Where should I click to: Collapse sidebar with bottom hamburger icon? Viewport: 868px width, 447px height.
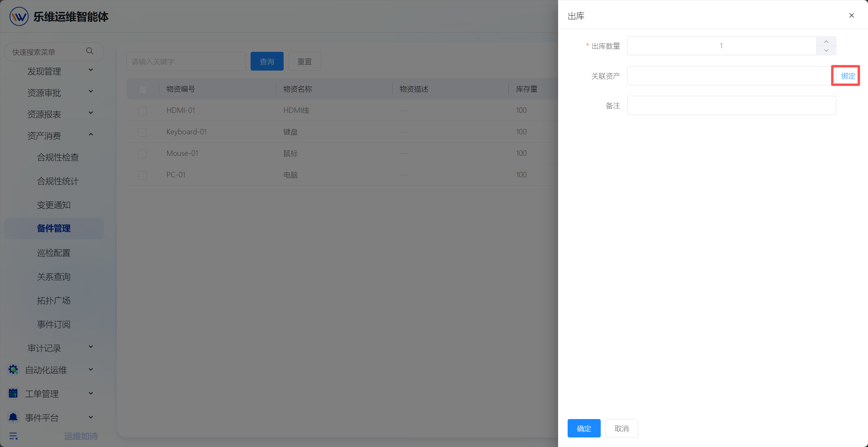tap(14, 436)
